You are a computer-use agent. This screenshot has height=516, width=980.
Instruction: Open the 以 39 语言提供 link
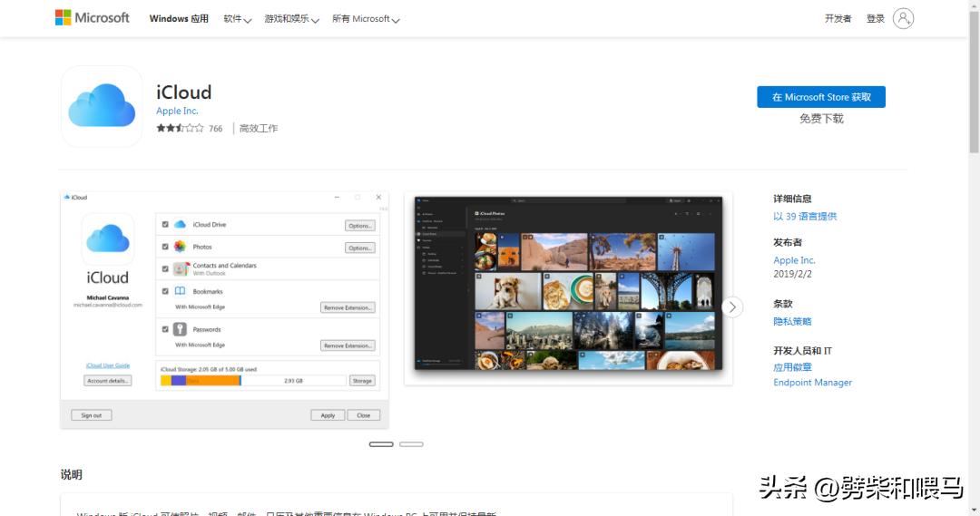(x=805, y=216)
